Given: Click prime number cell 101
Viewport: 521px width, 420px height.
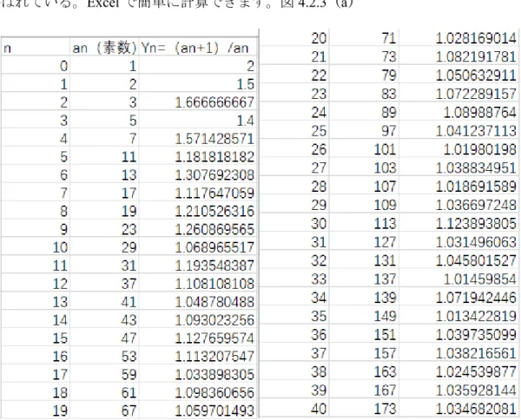Looking at the screenshot, I should [364, 149].
